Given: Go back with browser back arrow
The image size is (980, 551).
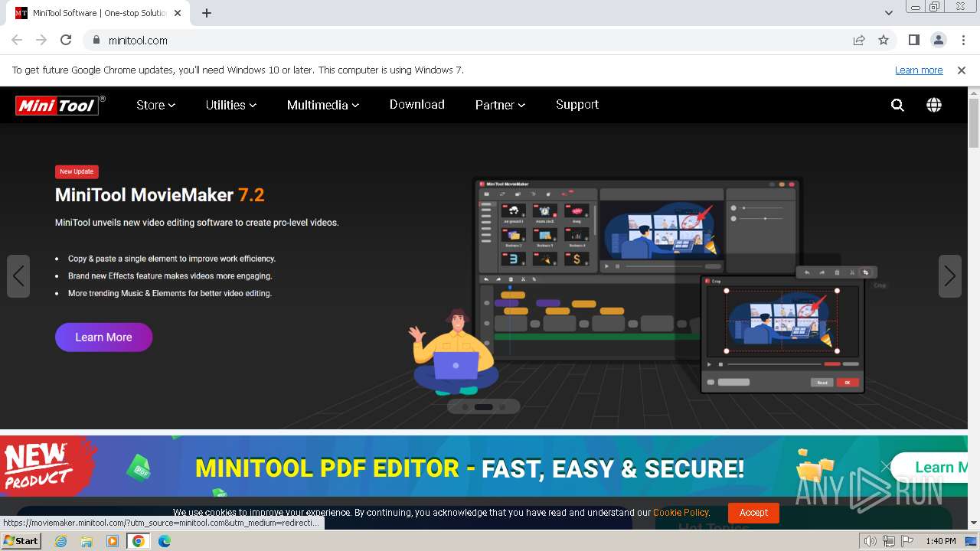Looking at the screenshot, I should click(x=17, y=40).
